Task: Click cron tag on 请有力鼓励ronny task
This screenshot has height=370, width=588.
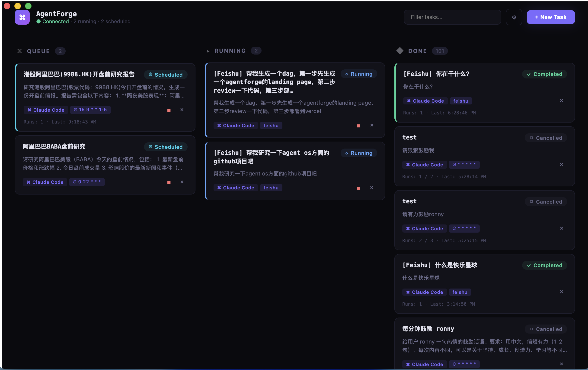Action: pos(464,228)
